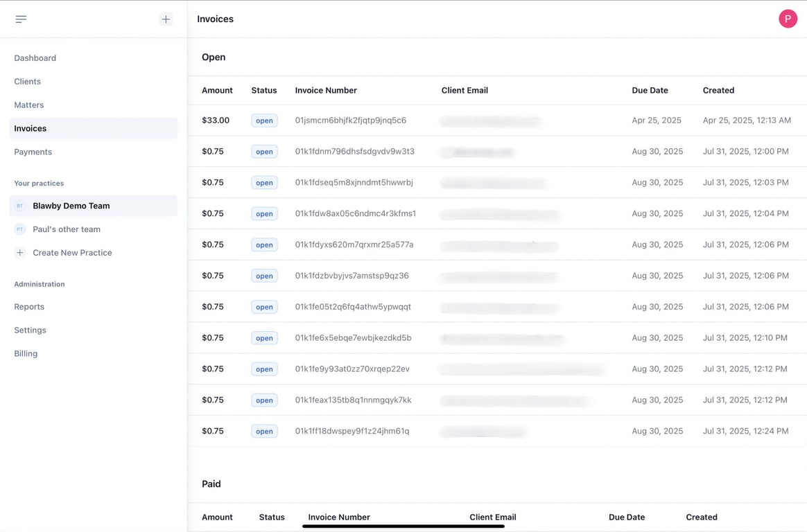Click invoice number 01k1fdnm796dhsfsdgvdv9w3t3
The width and height of the screenshot is (807, 532).
354,151
